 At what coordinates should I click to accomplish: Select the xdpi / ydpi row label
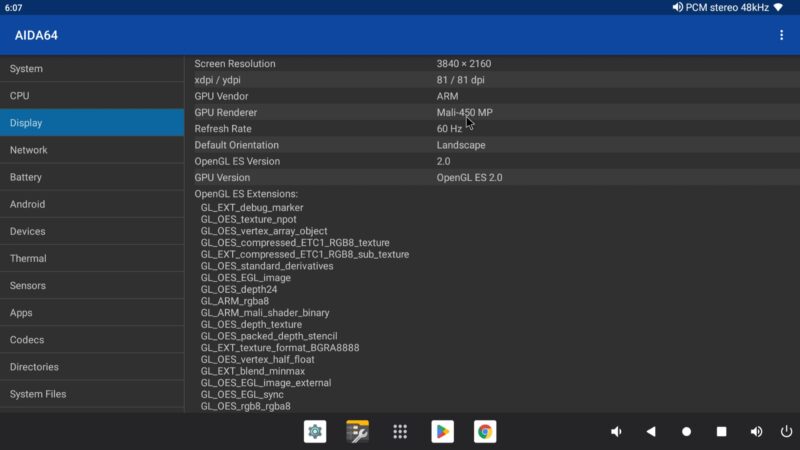[217, 80]
